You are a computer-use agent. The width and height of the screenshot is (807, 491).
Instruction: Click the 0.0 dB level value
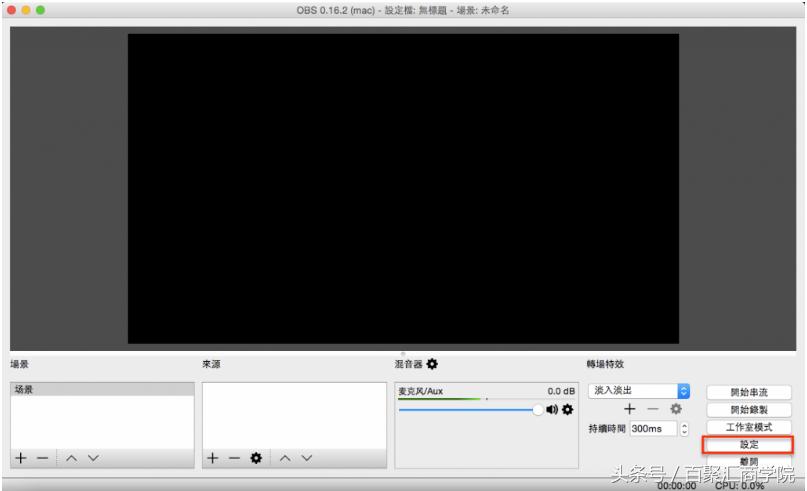pos(561,391)
